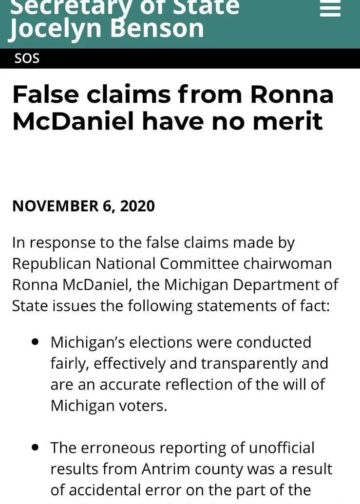Viewport: 360px width, 504px height.
Task: Click the black breadcrumb bar beside SOS
Action: point(200,59)
